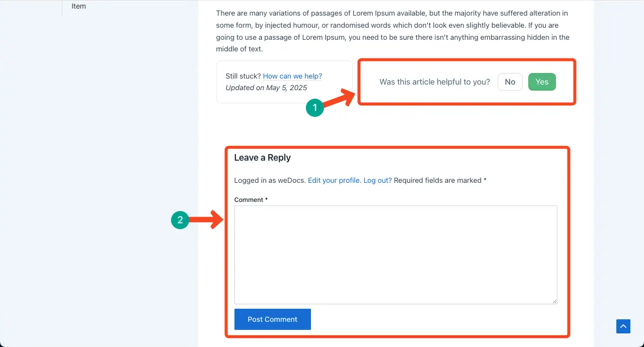644x347 pixels.
Task: Grab the comment box corner handle
Action: coord(554,301)
